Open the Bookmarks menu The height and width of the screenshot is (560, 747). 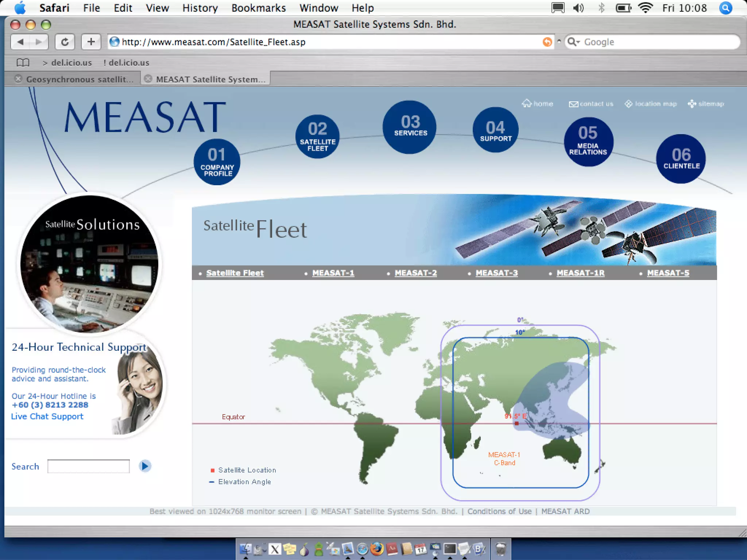tap(258, 8)
